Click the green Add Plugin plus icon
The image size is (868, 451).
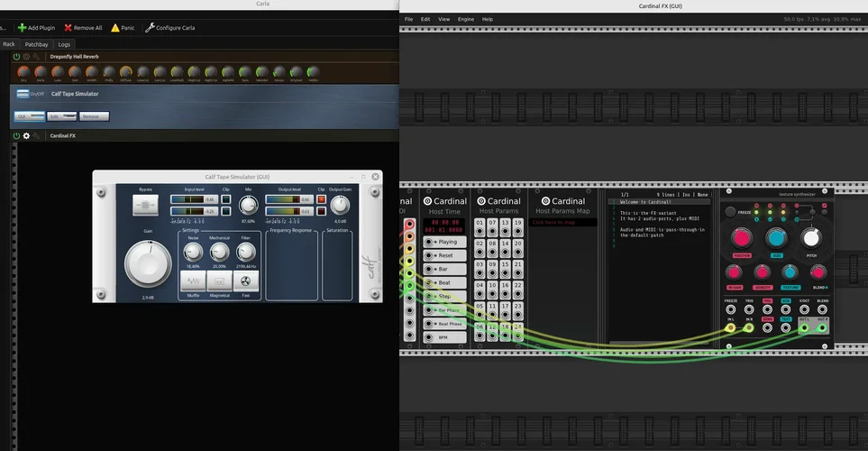(23, 28)
